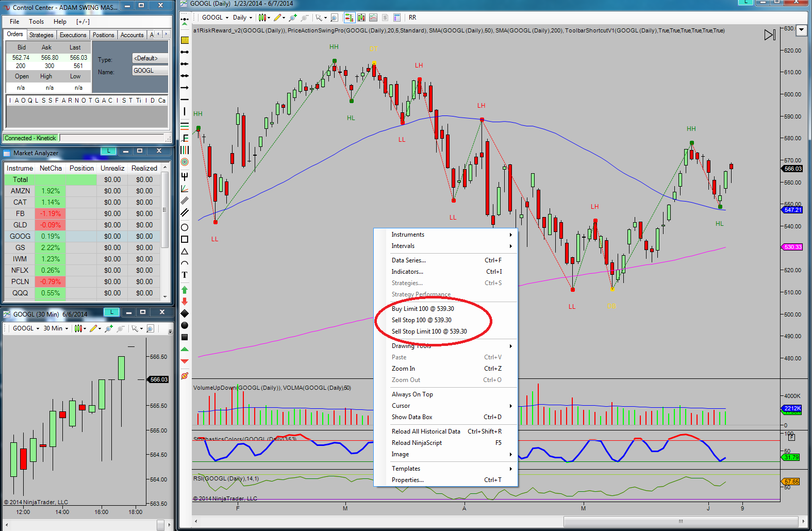Screen dimensions: 812x531
Task: Select the Ruler drawing tool
Action: click(x=185, y=40)
